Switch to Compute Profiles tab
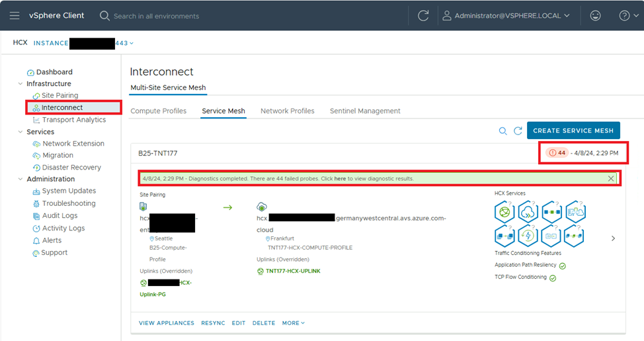 coord(159,111)
